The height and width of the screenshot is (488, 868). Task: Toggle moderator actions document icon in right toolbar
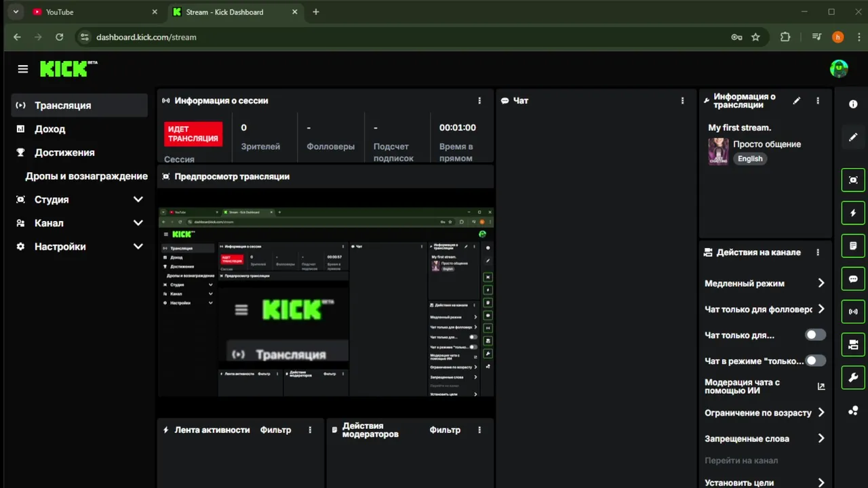[x=853, y=245]
